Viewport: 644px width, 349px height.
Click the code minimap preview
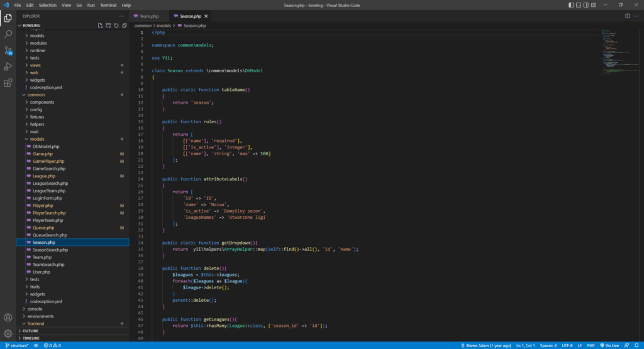(x=619, y=52)
